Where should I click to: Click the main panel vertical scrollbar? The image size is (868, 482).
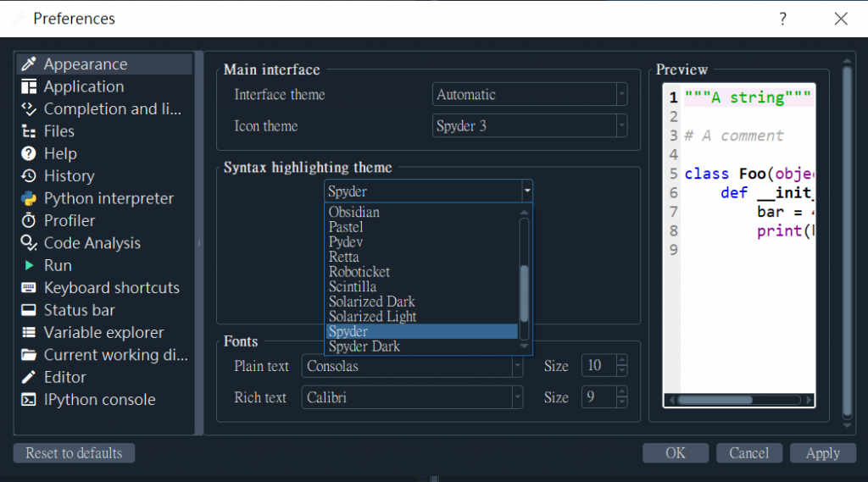(847, 241)
